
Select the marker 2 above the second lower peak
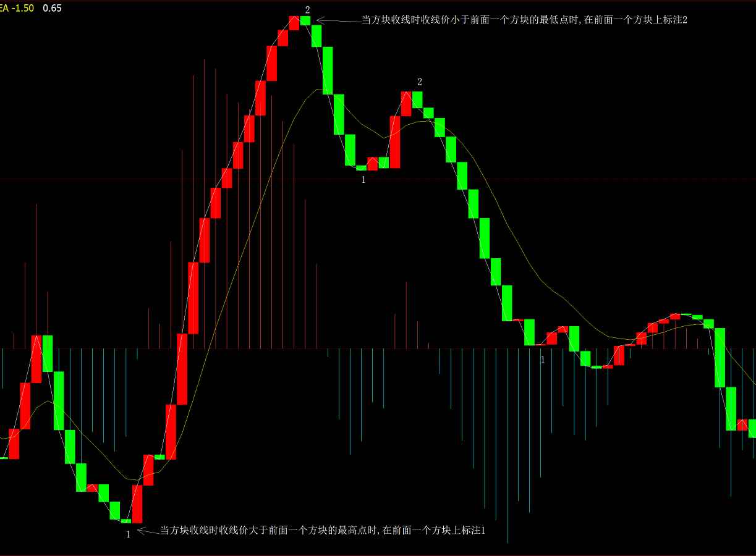(x=420, y=82)
